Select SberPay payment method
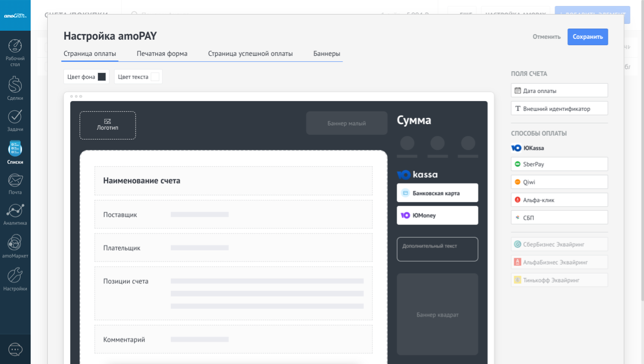The height and width of the screenshot is (364, 644). 559,164
